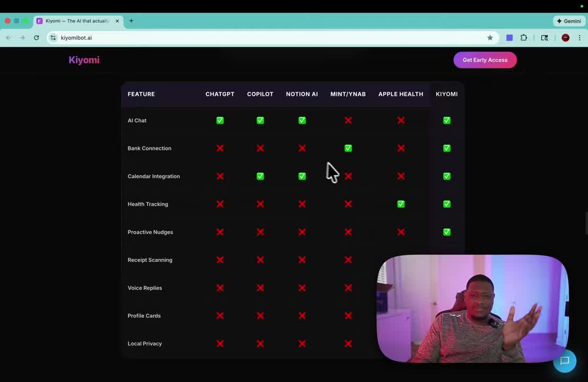588x382 pixels.
Task: Click the kiyomibot.ai address bar
Action: 273,38
